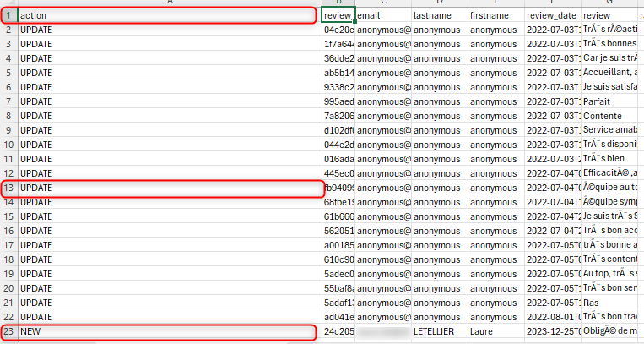
Task: Click the 2023-12-25 review date cell
Action: tap(551, 332)
